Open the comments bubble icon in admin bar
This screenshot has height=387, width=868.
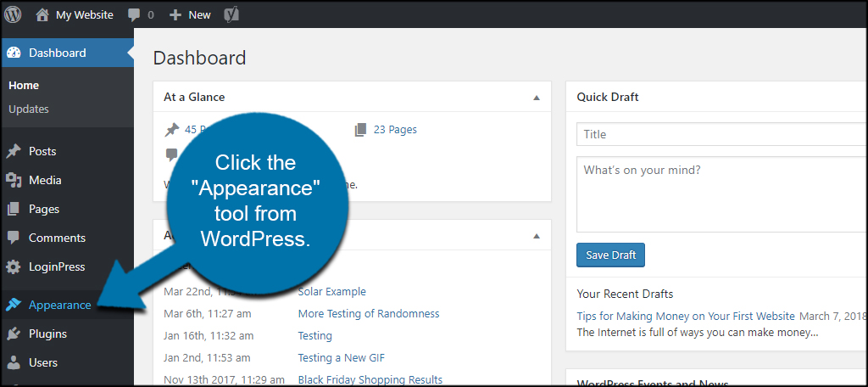point(134,15)
